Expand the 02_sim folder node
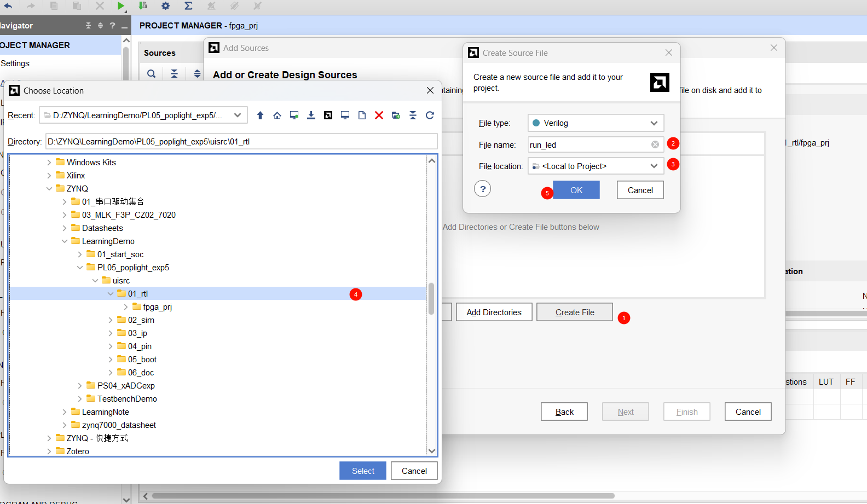This screenshot has height=504, width=867. [x=110, y=320]
